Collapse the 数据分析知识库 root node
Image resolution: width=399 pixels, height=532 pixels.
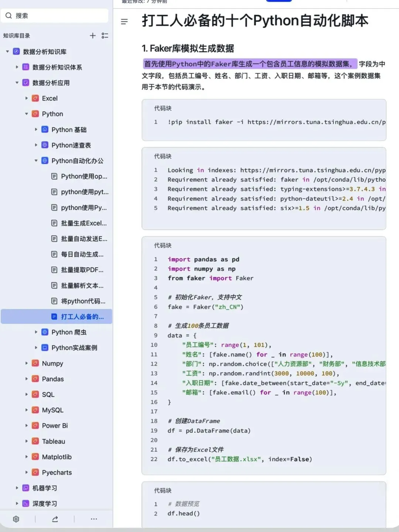(x=7, y=52)
